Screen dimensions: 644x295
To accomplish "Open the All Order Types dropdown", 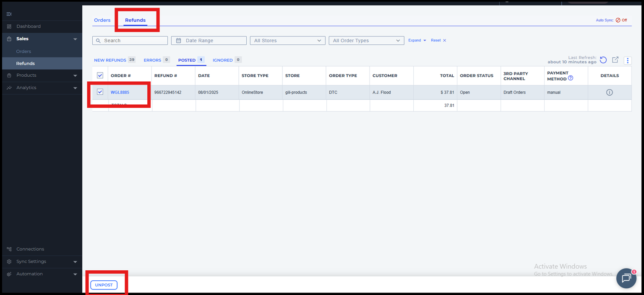I will pos(366,41).
